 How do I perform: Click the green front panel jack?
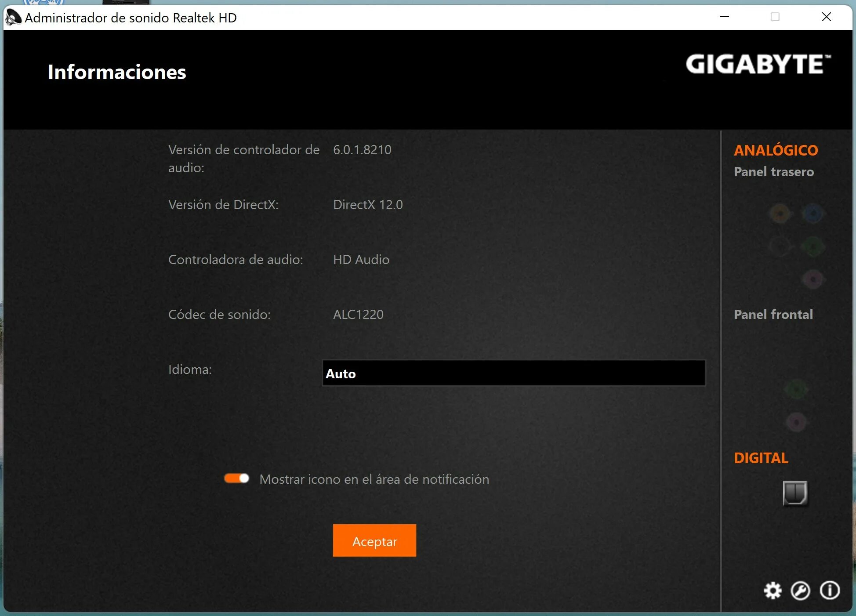pyautogui.click(x=796, y=389)
